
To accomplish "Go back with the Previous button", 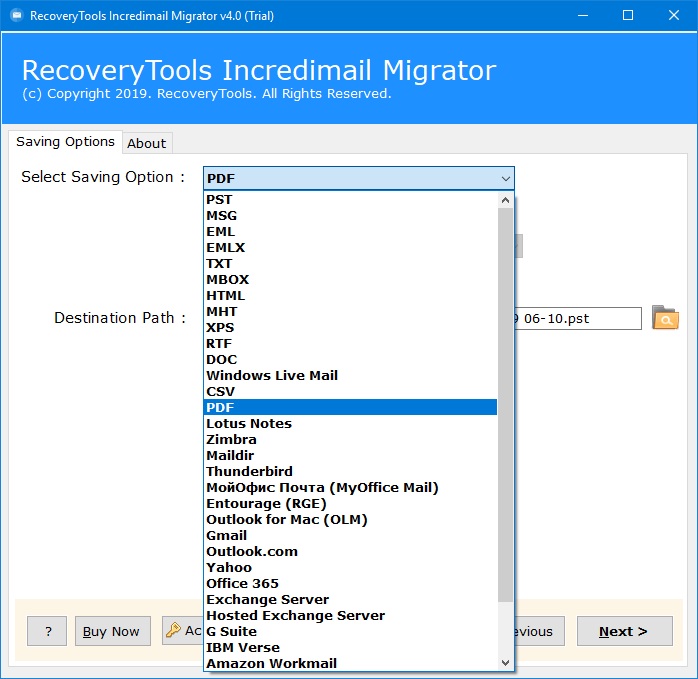I will coord(540,631).
